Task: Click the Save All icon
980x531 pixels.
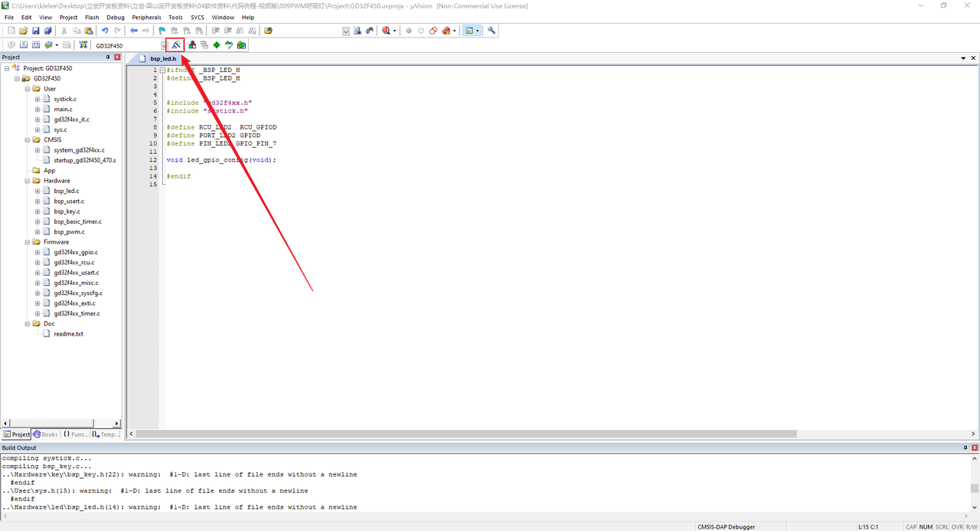Action: coord(47,31)
